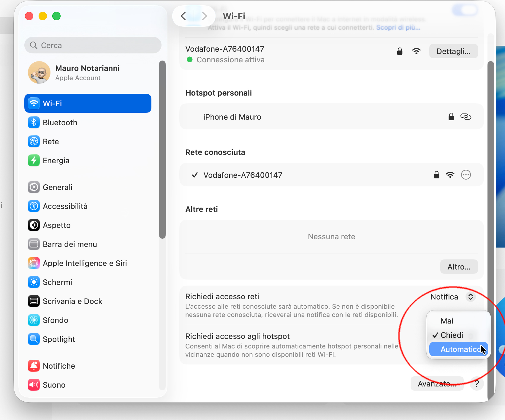
Task: Click the link icon beside iPhone di Mauro
Action: 466,117
